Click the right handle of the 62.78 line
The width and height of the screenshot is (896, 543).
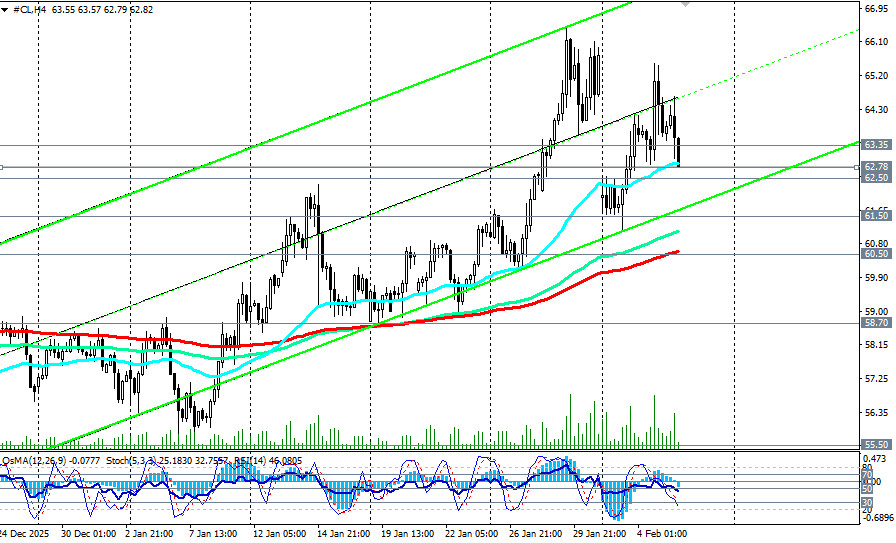pyautogui.click(x=856, y=167)
